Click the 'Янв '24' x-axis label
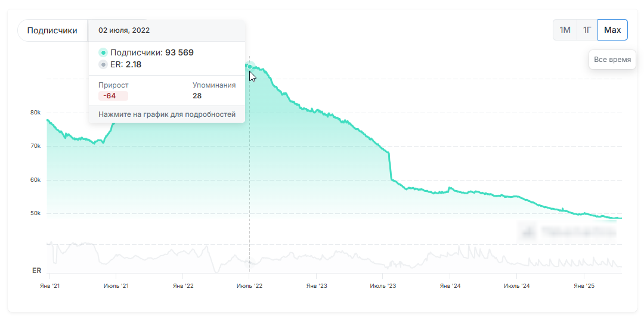Screen dimensions: 644x320 pyautogui.click(x=450, y=286)
